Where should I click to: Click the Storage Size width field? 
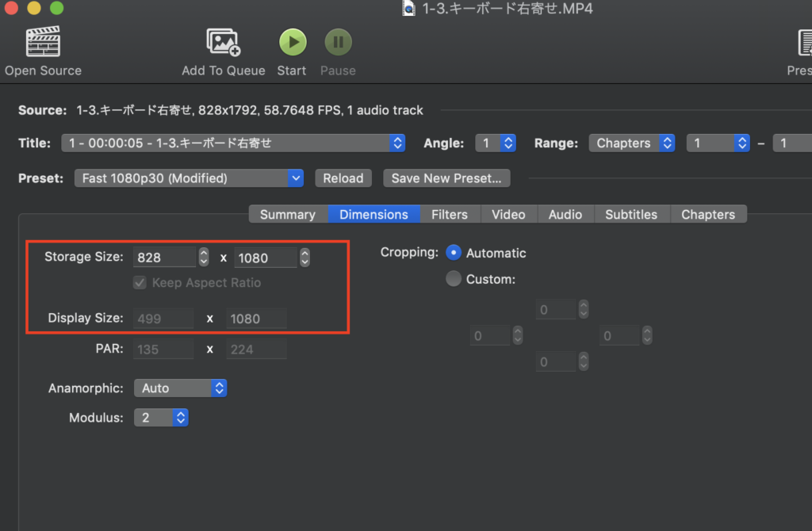click(165, 258)
